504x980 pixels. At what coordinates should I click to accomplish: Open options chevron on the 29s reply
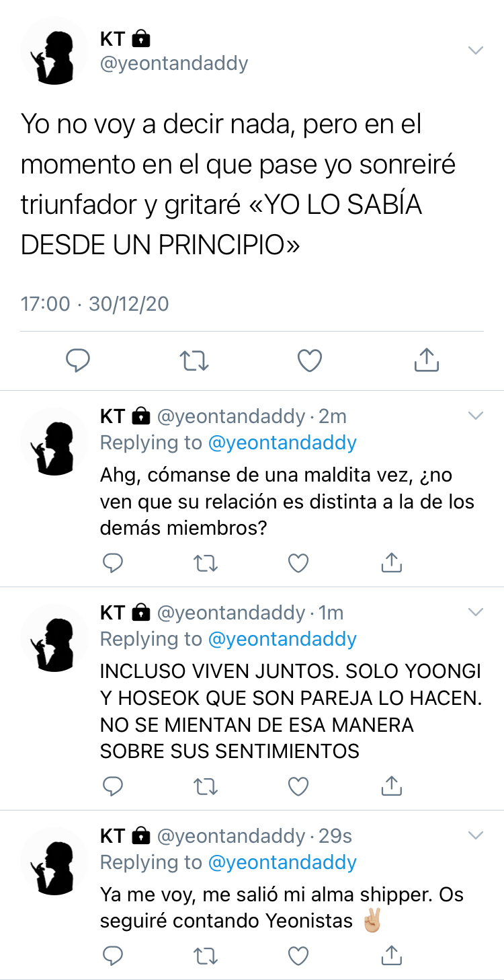click(x=476, y=835)
